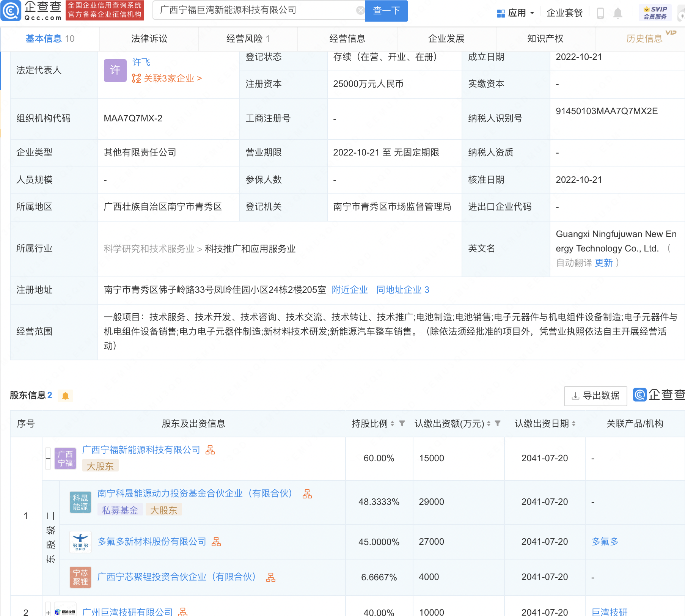
Task: Click the 私募基金 tag
Action: click(120, 510)
